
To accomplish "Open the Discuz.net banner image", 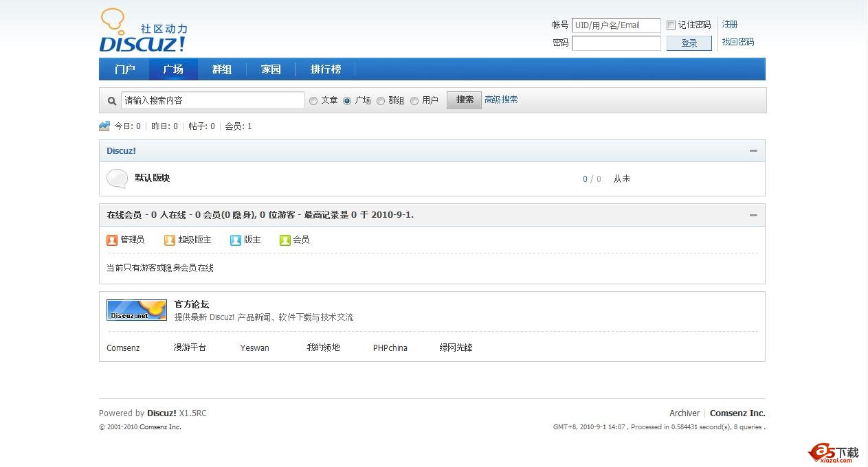I will point(136,310).
